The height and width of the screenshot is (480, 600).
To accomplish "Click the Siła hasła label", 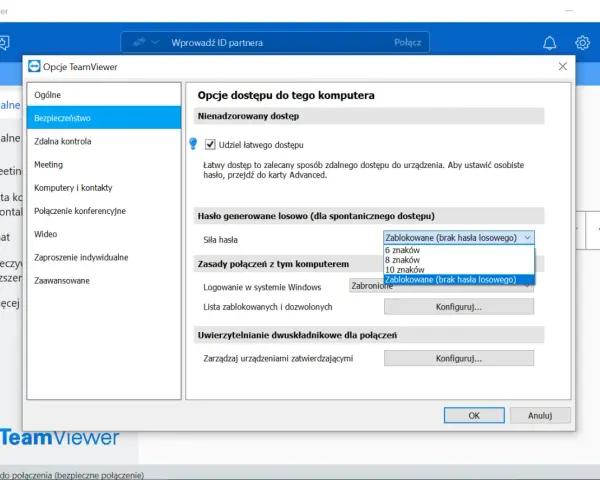I will [x=220, y=240].
